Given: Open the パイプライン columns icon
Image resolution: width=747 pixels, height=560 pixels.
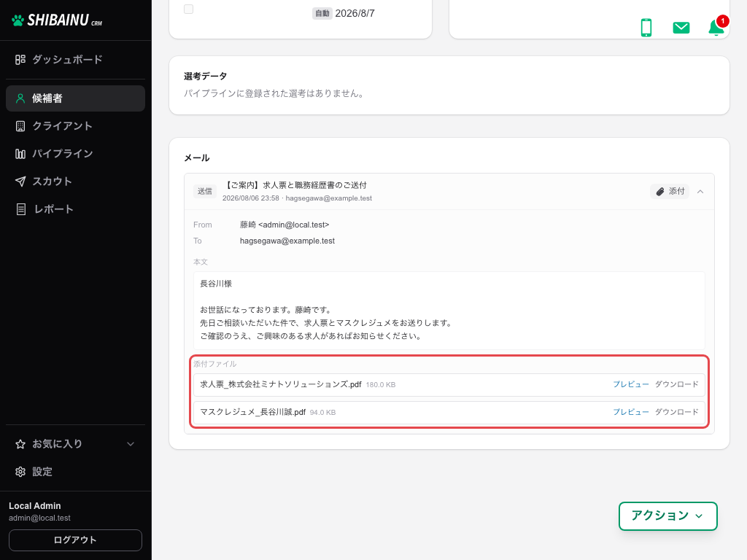Looking at the screenshot, I should [20, 154].
